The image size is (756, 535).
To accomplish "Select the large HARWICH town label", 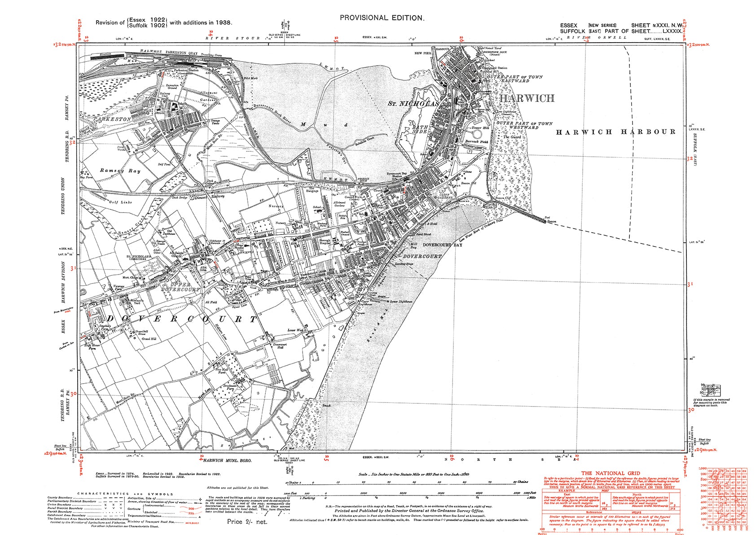I will pos(527,98).
